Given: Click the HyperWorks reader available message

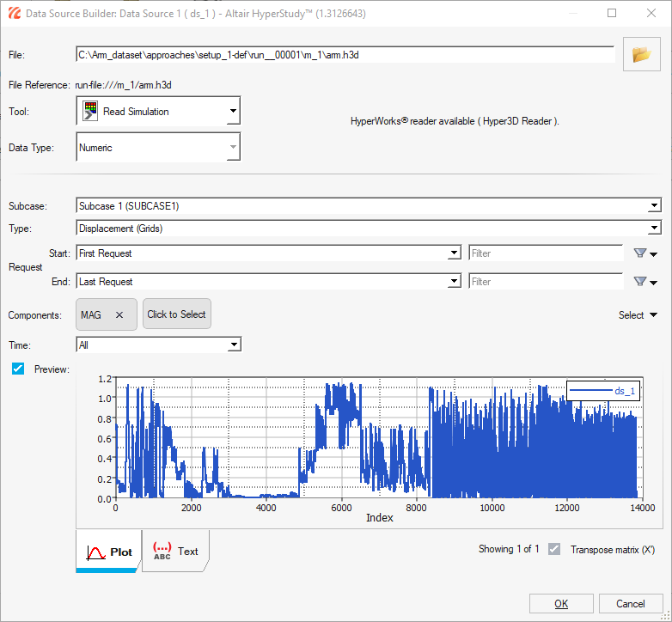Looking at the screenshot, I should (x=455, y=121).
